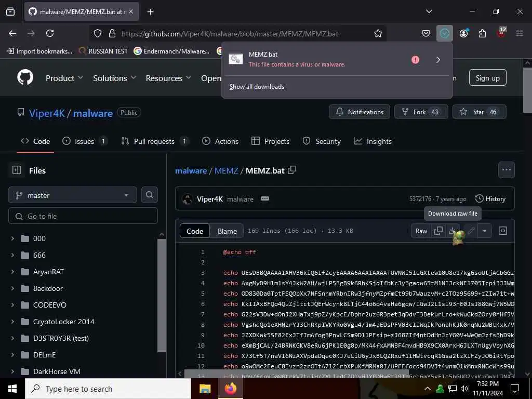Click the Notifications button
Screen dimensions: 532x399
click(x=360, y=112)
